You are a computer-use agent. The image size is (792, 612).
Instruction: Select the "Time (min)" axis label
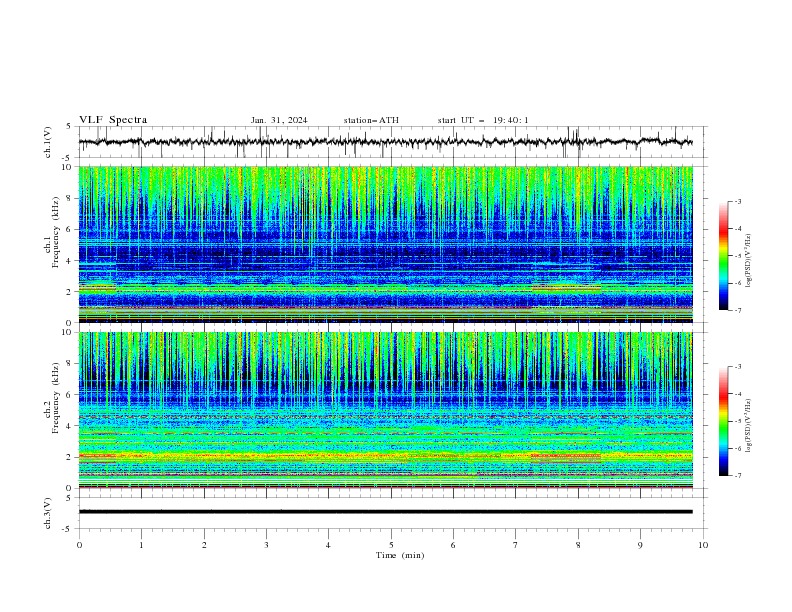(400, 555)
